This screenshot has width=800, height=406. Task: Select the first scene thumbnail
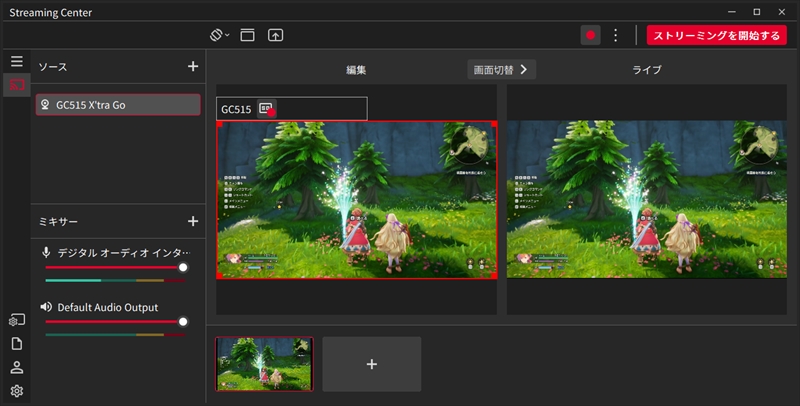tap(264, 364)
